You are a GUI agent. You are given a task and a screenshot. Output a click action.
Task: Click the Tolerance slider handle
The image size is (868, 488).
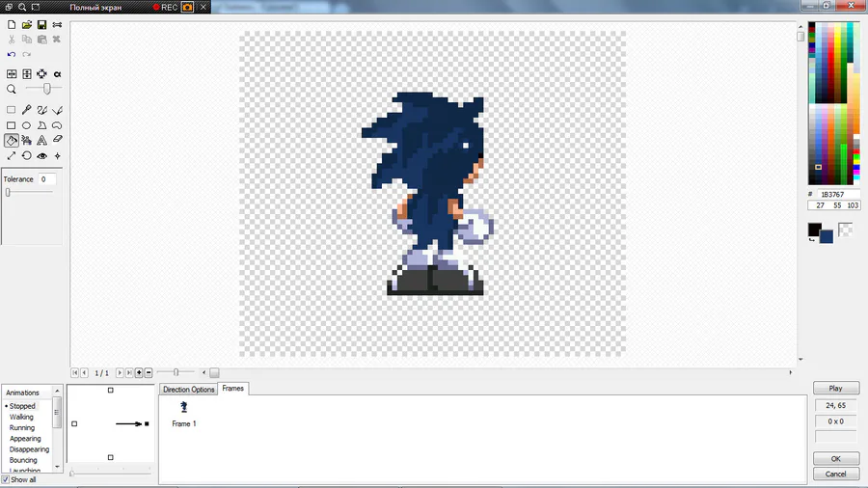click(x=8, y=193)
